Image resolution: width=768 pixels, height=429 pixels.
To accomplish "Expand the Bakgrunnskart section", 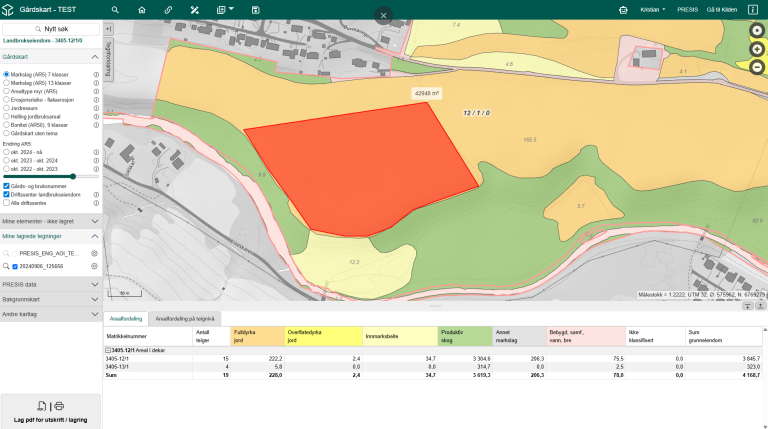I will (x=50, y=299).
